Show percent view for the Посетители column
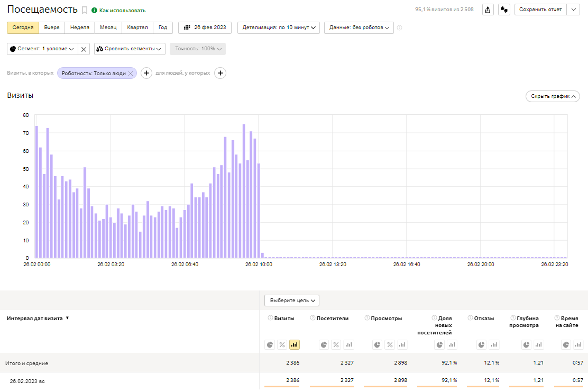Viewport: 588px width, 391px height. point(336,345)
